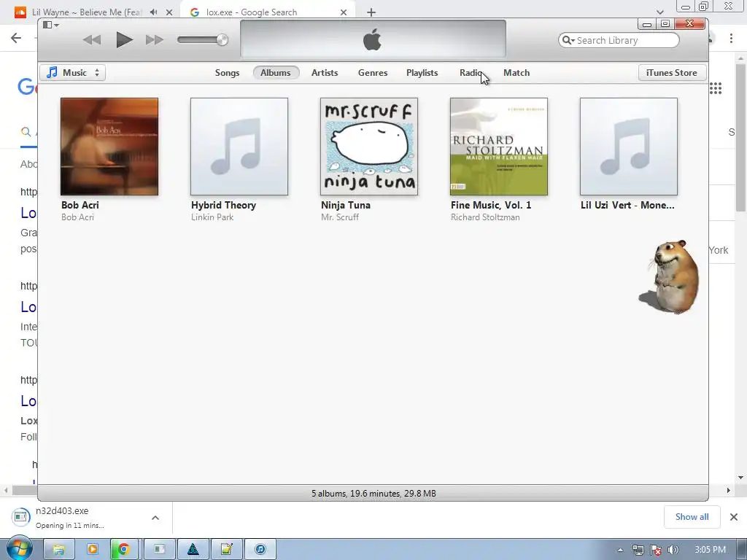Image resolution: width=747 pixels, height=560 pixels.
Task: Mute the Lil Wayne tab audio icon
Action: [153, 12]
